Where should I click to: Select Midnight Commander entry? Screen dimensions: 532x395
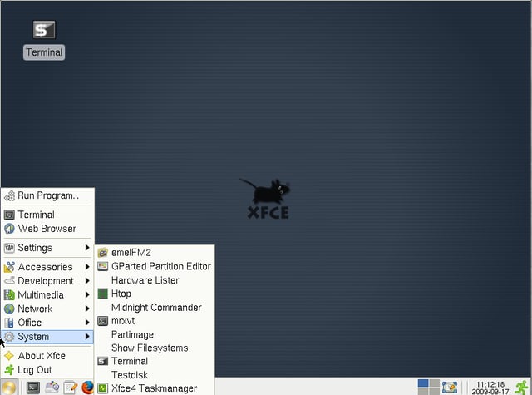155,308
